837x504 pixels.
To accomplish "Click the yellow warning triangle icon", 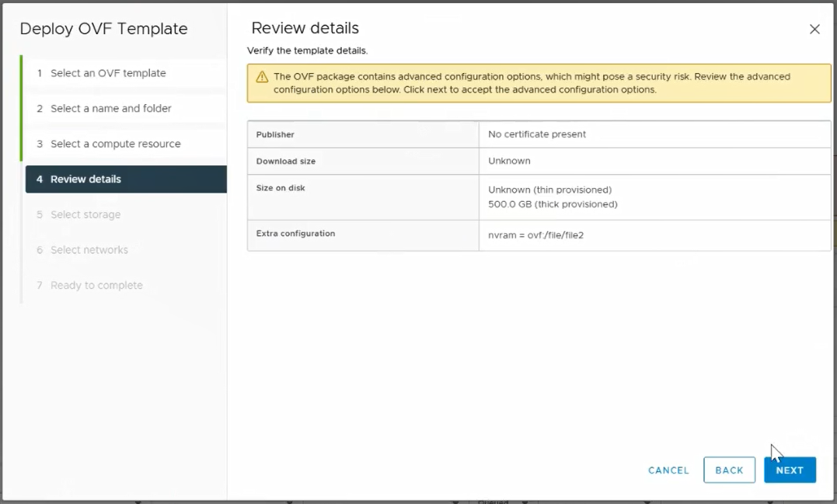I will click(x=262, y=77).
